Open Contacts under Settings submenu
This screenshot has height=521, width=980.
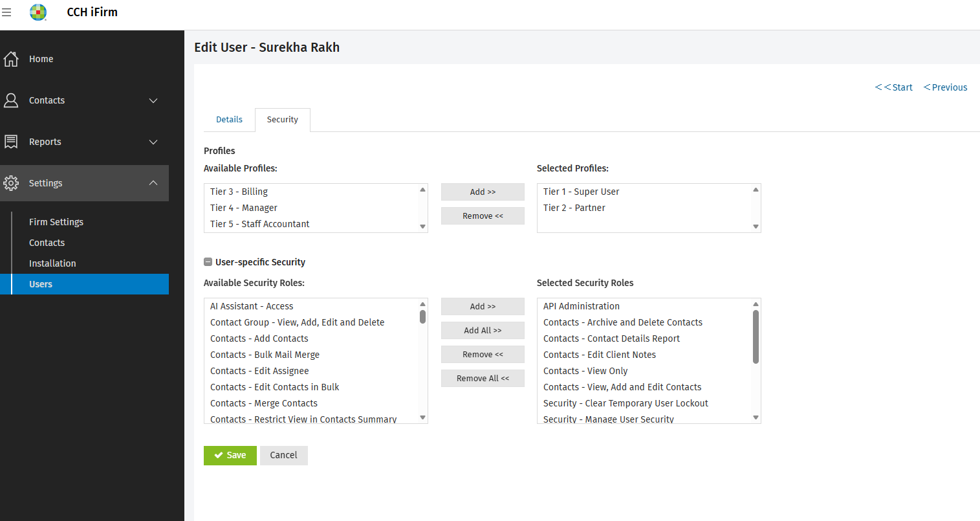(47, 243)
